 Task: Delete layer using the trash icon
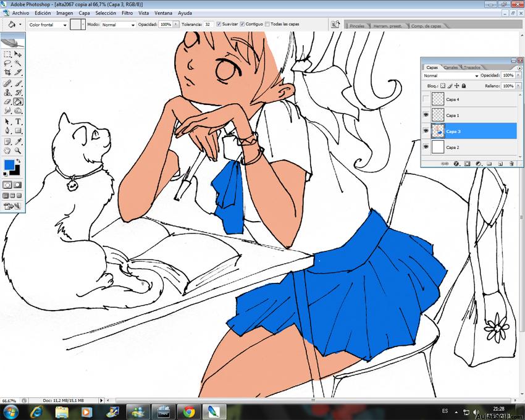coord(511,164)
